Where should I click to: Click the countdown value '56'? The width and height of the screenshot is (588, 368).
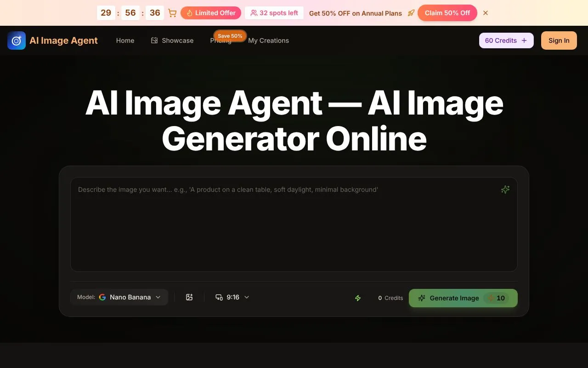click(130, 13)
